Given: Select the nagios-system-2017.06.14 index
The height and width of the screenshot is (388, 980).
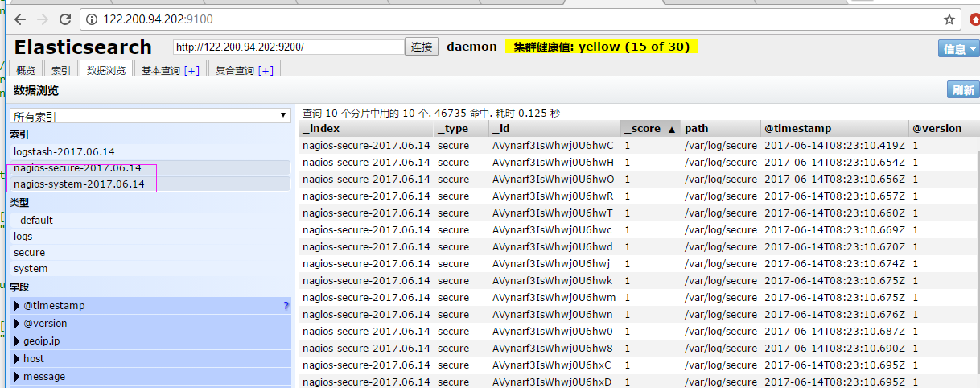Looking at the screenshot, I should point(150,184).
